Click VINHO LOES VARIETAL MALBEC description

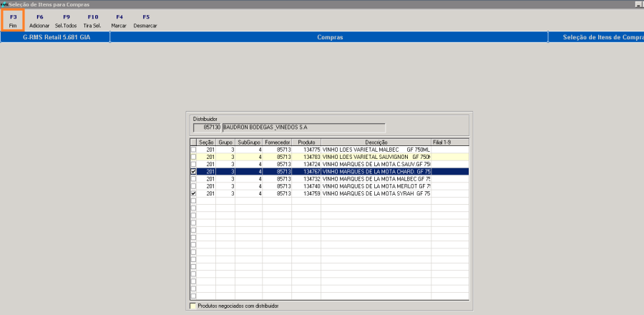(x=376, y=150)
